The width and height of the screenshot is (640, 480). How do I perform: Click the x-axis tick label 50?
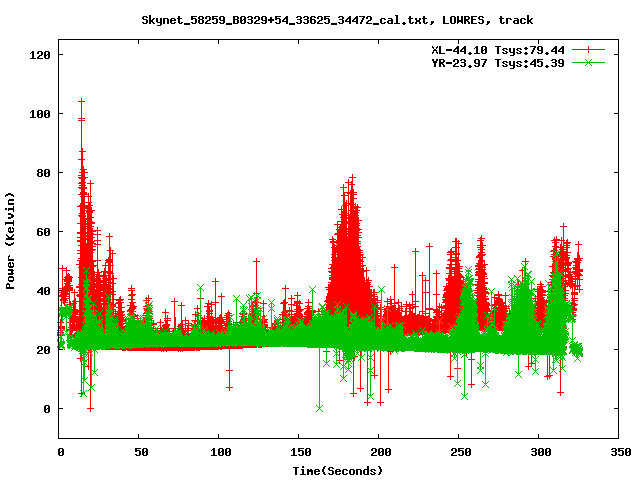click(x=141, y=452)
